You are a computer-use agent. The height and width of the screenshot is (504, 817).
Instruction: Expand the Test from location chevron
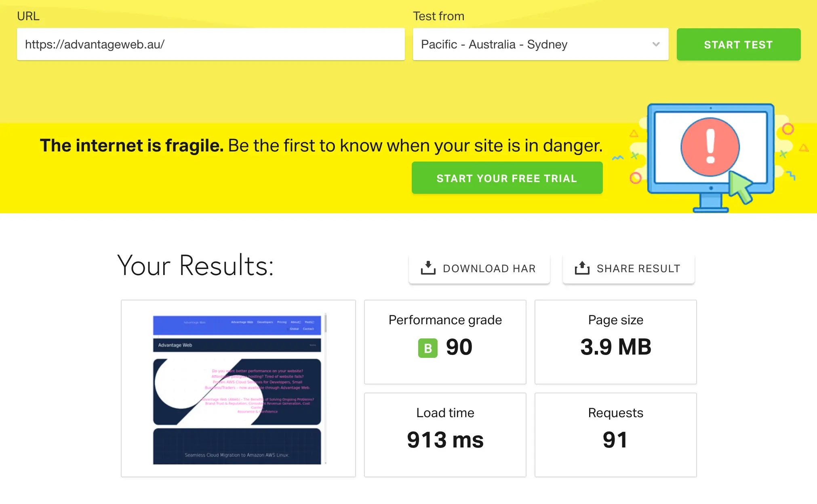(x=656, y=44)
